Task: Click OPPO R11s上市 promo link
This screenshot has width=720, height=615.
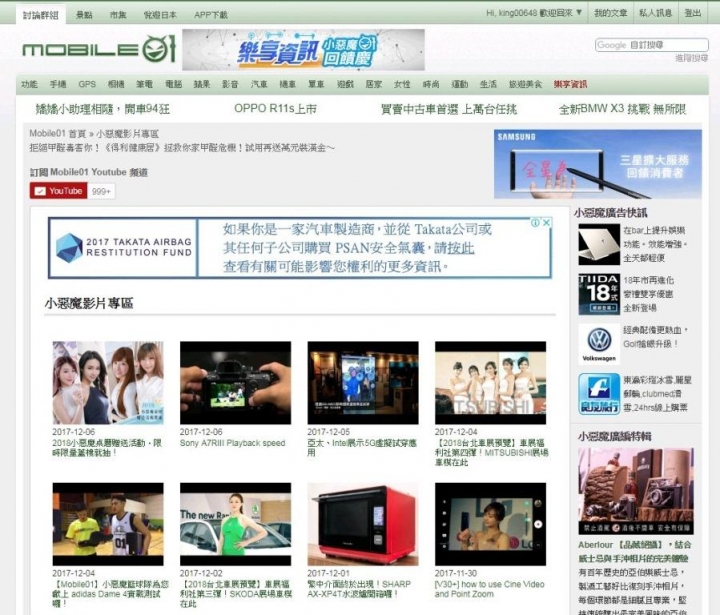Action: point(276,109)
